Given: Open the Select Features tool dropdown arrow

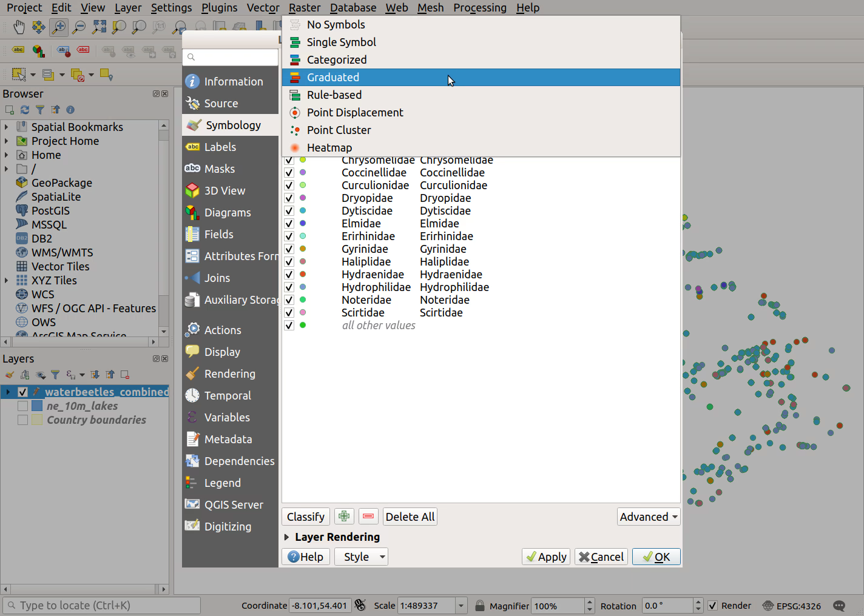Looking at the screenshot, I should point(33,75).
